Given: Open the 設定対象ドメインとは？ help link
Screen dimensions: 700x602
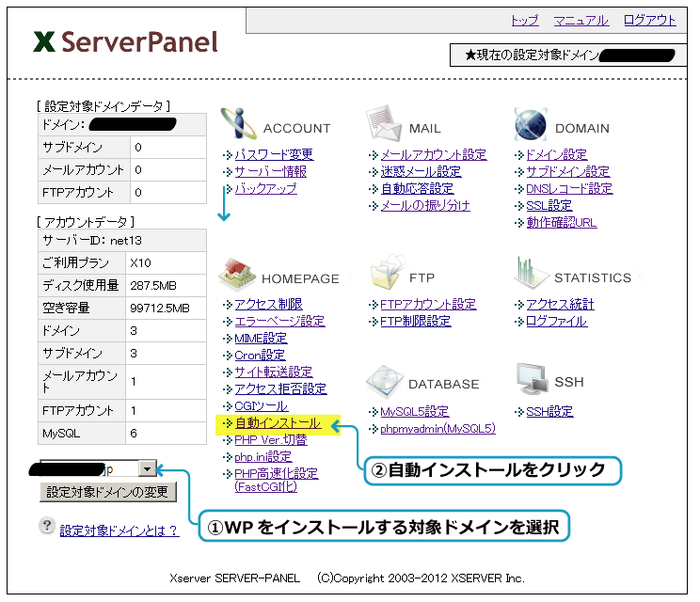Looking at the screenshot, I should 119,531.
